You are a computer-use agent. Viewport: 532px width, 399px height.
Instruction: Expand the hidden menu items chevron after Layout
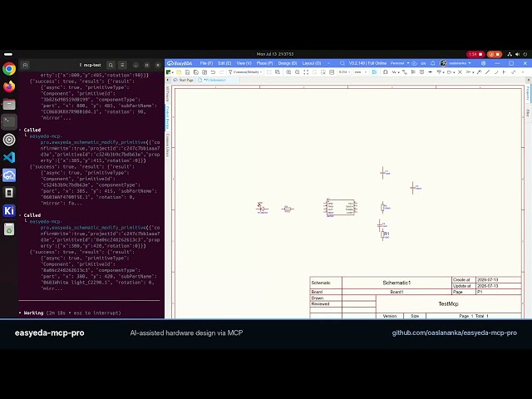[328, 63]
